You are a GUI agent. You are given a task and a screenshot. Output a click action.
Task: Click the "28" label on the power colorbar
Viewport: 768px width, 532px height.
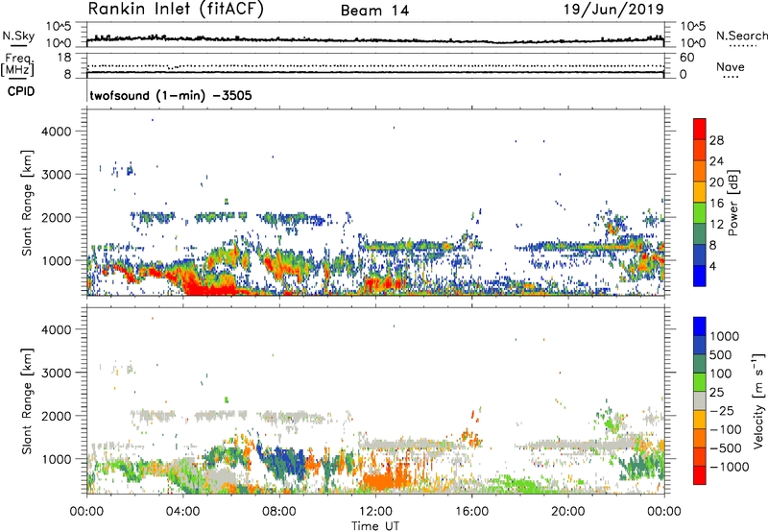coord(716,140)
